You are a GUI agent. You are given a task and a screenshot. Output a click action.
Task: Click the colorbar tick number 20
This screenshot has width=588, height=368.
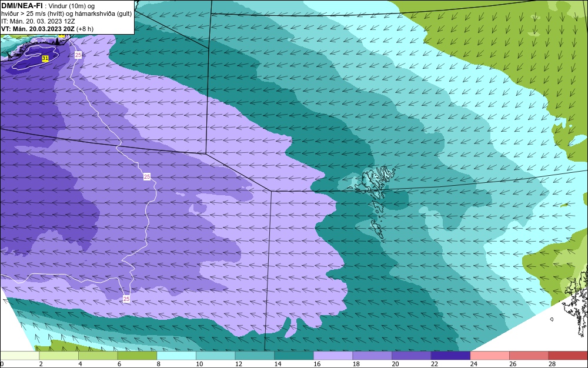point(395,364)
